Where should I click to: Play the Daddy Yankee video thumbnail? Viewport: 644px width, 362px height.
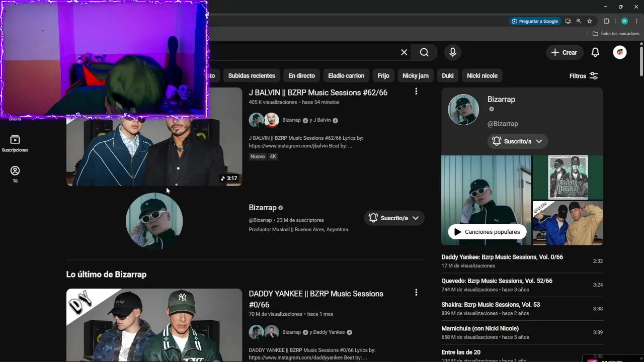[x=154, y=325]
